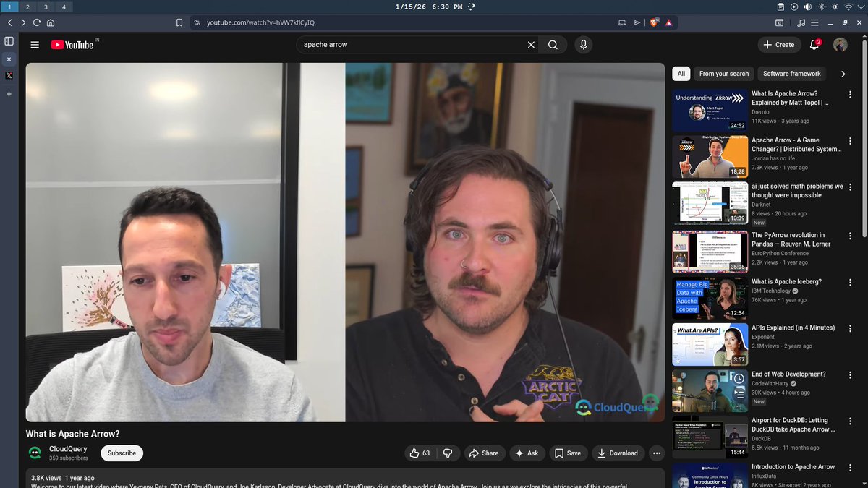
Task: Close the current vertical tab
Action: pos(9,59)
